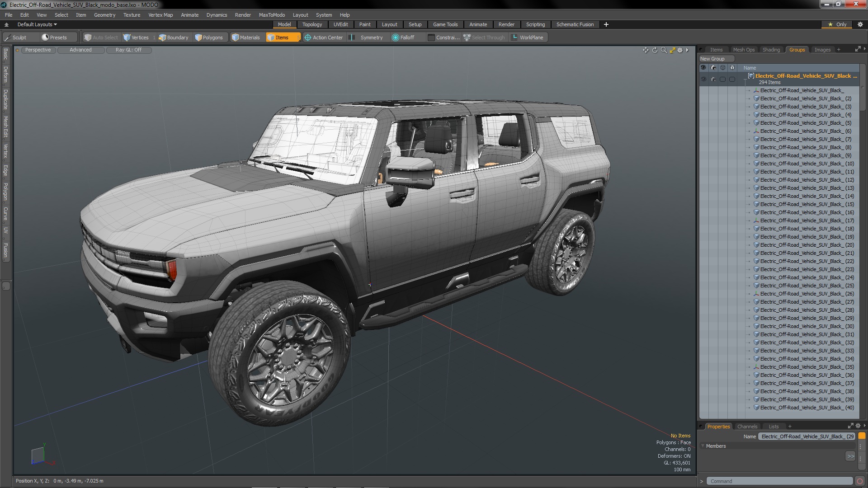The height and width of the screenshot is (488, 868).
Task: Open the Game Tools layout
Action: tap(445, 24)
